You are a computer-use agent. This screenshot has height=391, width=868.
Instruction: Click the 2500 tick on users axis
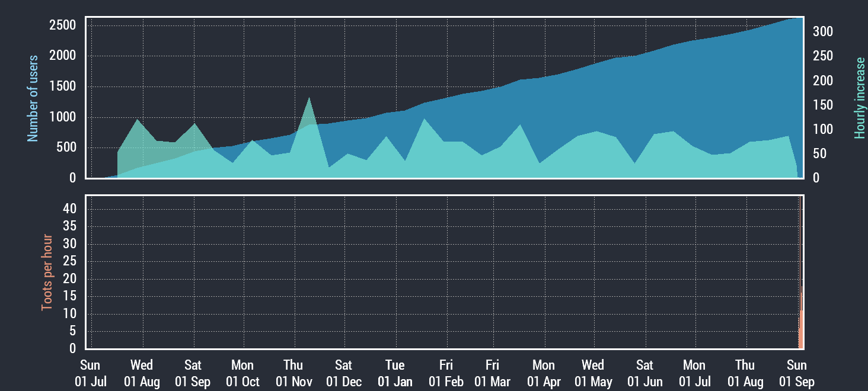point(63,25)
